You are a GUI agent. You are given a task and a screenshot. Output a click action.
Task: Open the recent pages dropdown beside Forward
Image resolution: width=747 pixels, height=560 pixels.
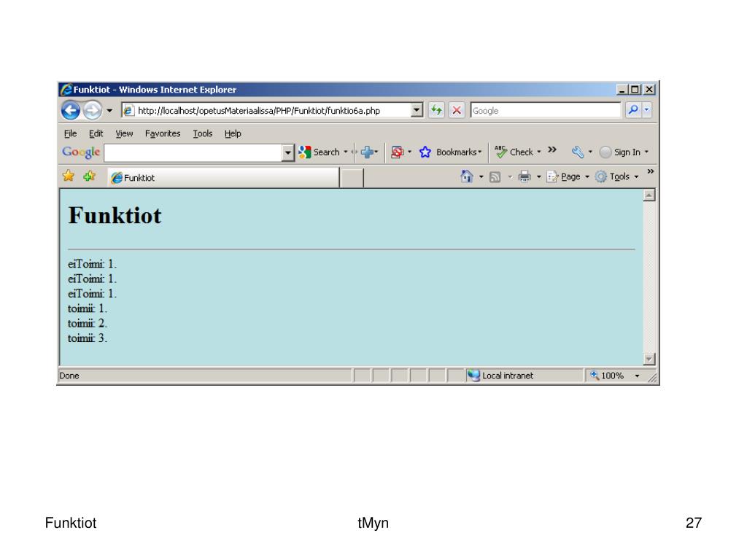(x=109, y=111)
